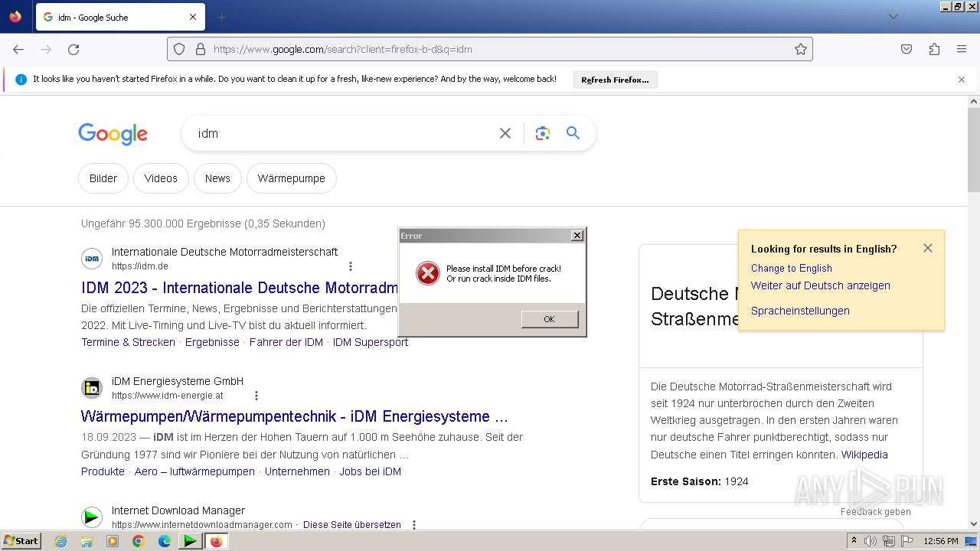Image resolution: width=980 pixels, height=551 pixels.
Task: Open the Fahrer der IDM sitelink
Action: point(286,342)
